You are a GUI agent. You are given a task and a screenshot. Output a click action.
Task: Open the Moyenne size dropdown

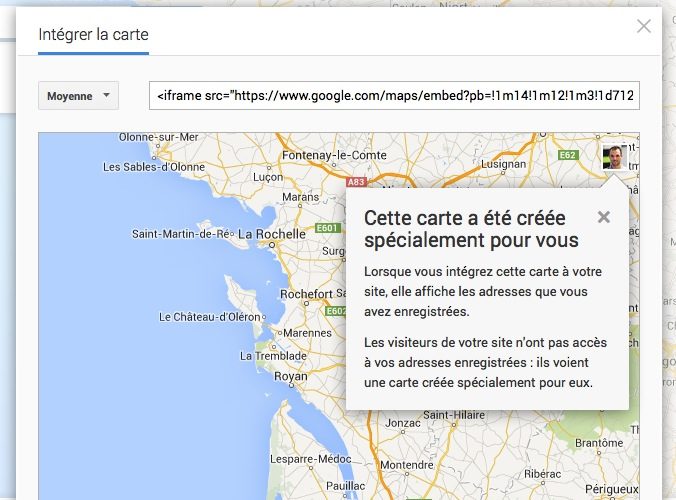(78, 96)
